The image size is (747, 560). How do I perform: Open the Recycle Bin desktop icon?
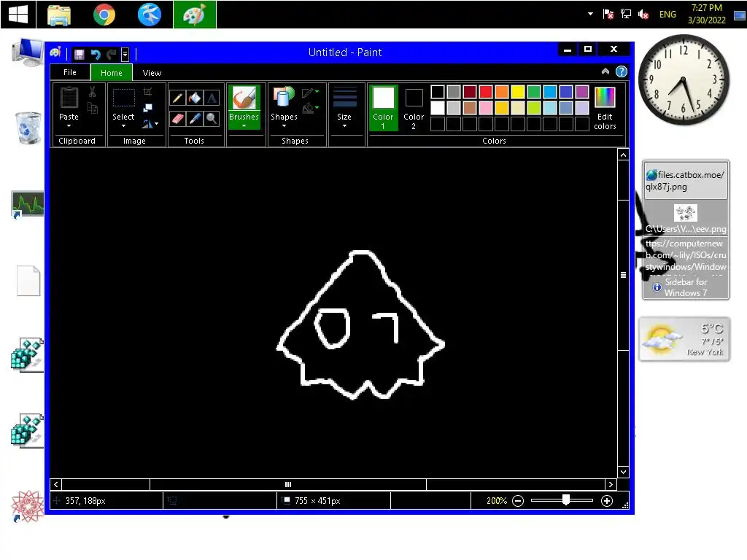pos(28,128)
